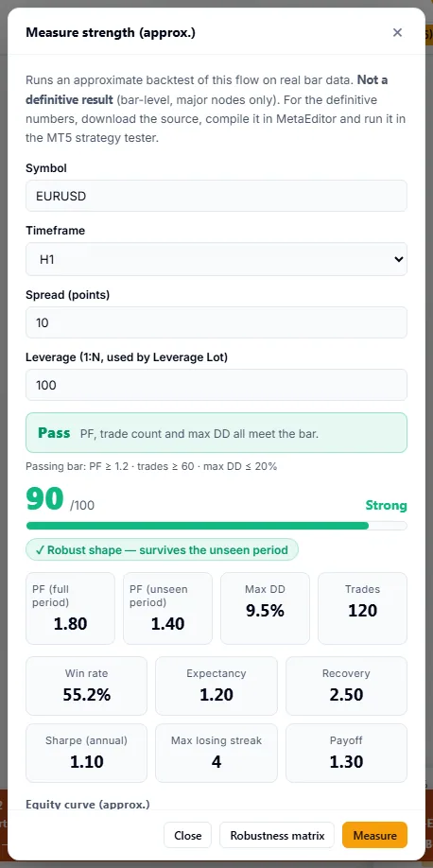433x868 pixels.
Task: Select the PF (full period) stat card
Action: [x=70, y=608]
